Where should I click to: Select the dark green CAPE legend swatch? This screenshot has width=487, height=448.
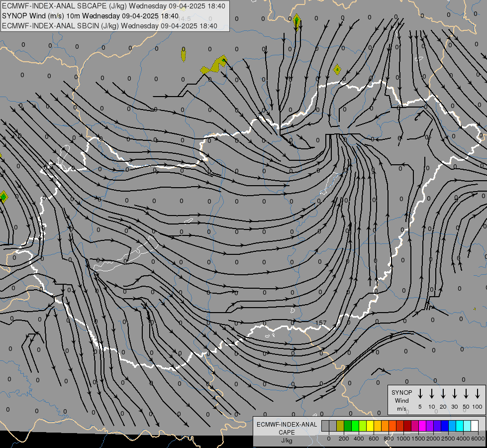[x=348, y=426]
